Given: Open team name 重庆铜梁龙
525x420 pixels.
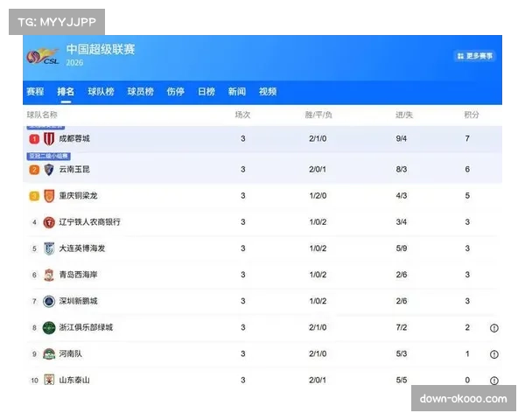Looking at the screenshot, I should 79,196.
